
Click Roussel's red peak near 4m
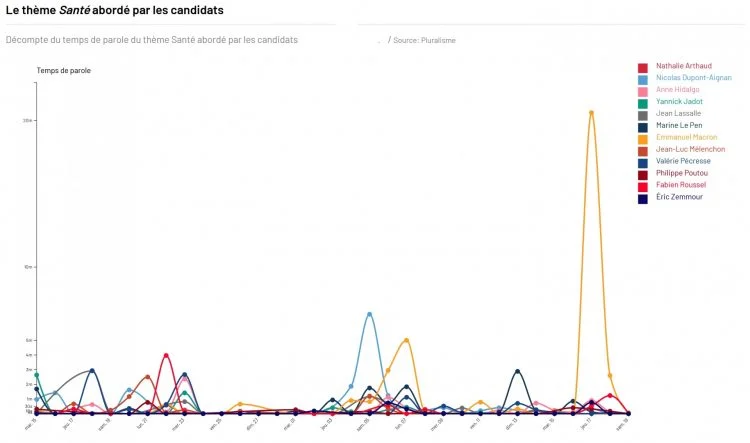pos(166,355)
